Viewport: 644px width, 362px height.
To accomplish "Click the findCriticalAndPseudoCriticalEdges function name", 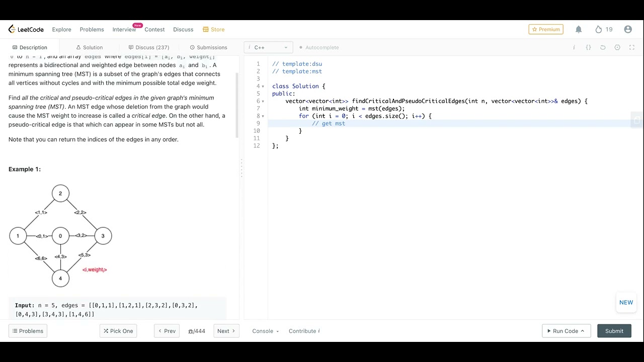I will point(408,101).
